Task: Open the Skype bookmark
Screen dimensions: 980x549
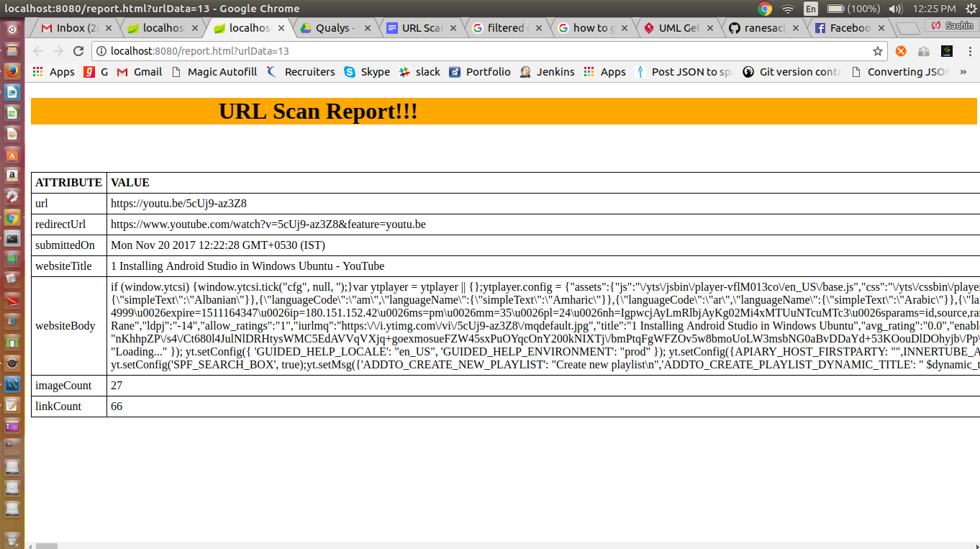Action: pos(367,72)
